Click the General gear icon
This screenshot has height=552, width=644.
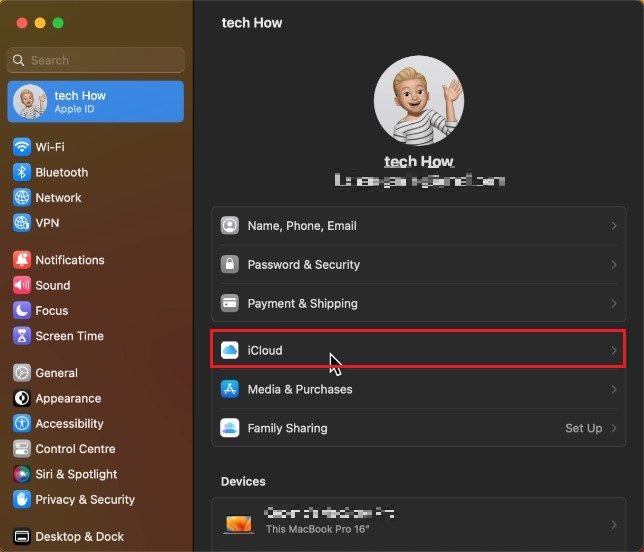pyautogui.click(x=22, y=373)
